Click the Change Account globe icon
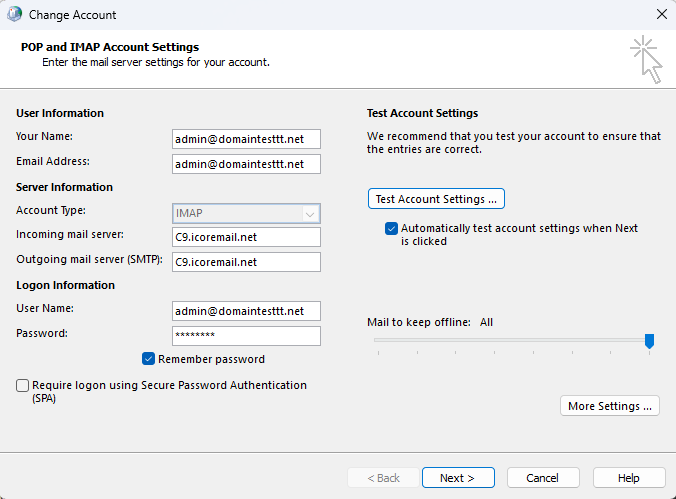 click(14, 15)
